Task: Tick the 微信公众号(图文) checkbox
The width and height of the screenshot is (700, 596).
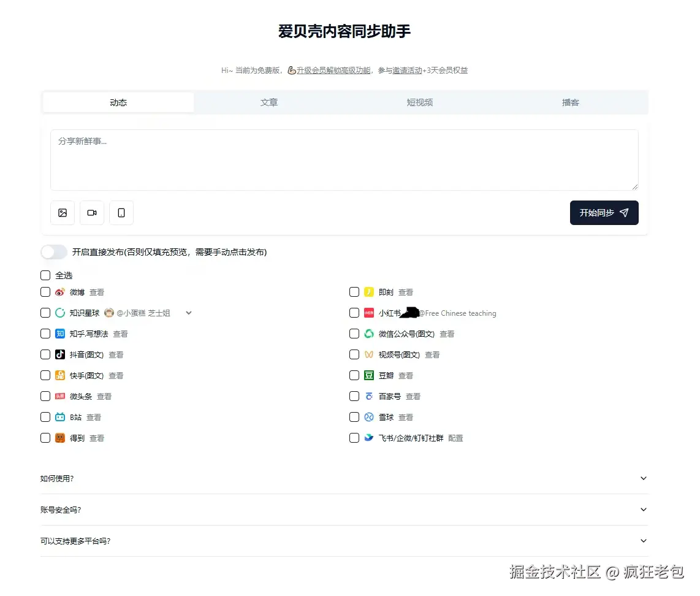Action: [x=354, y=334]
